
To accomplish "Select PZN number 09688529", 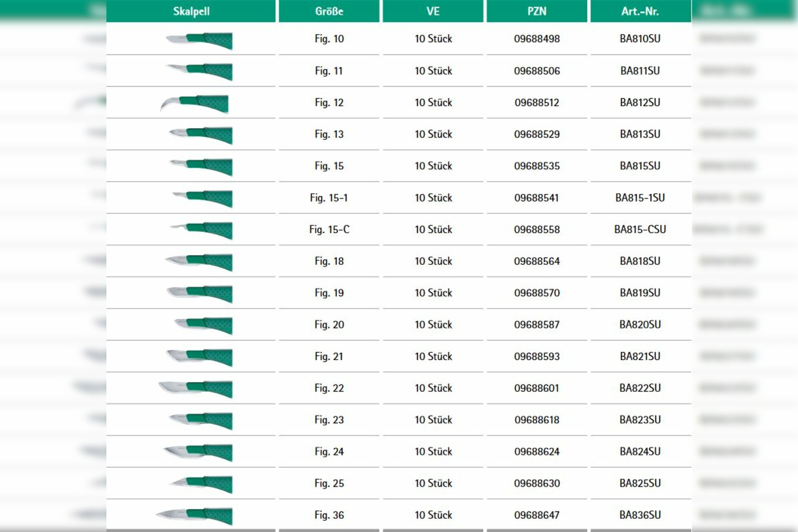I will coord(537,134).
